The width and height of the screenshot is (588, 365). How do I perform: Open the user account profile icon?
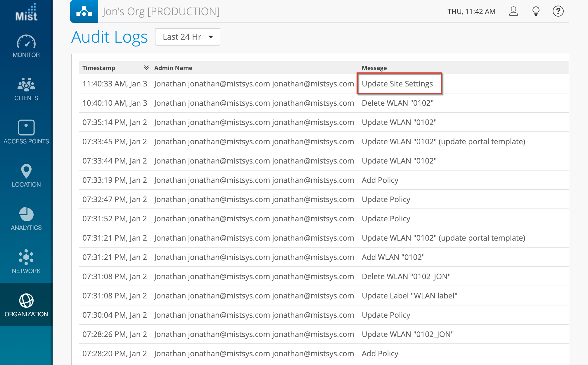coord(513,11)
